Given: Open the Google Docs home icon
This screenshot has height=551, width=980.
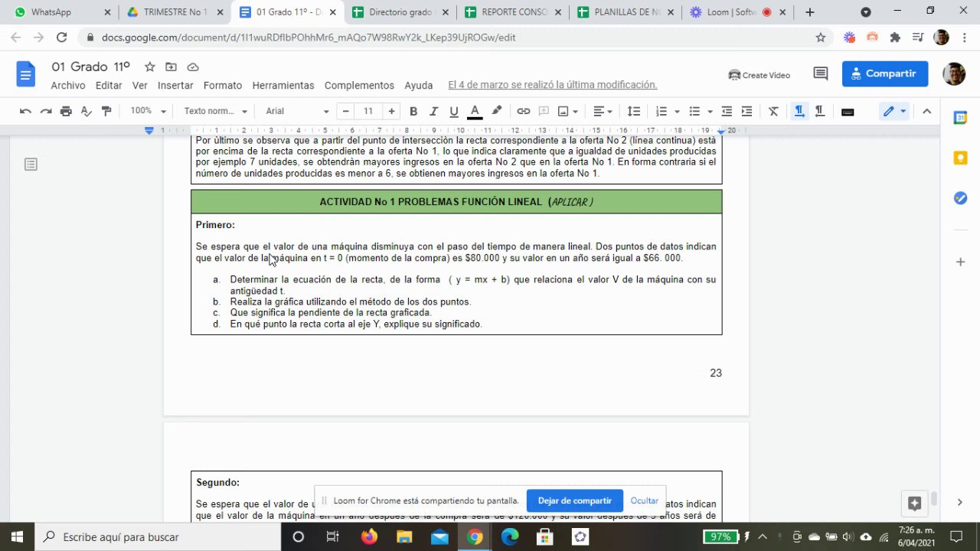Looking at the screenshot, I should coord(26,74).
